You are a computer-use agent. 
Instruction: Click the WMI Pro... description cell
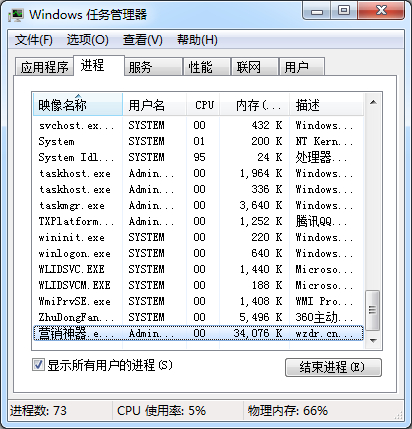(324, 301)
